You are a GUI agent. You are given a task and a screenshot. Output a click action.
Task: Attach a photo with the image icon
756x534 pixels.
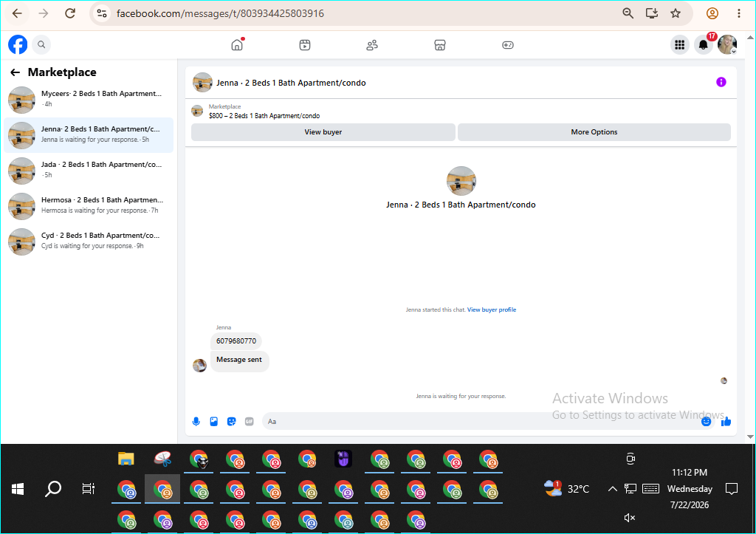[x=214, y=422]
